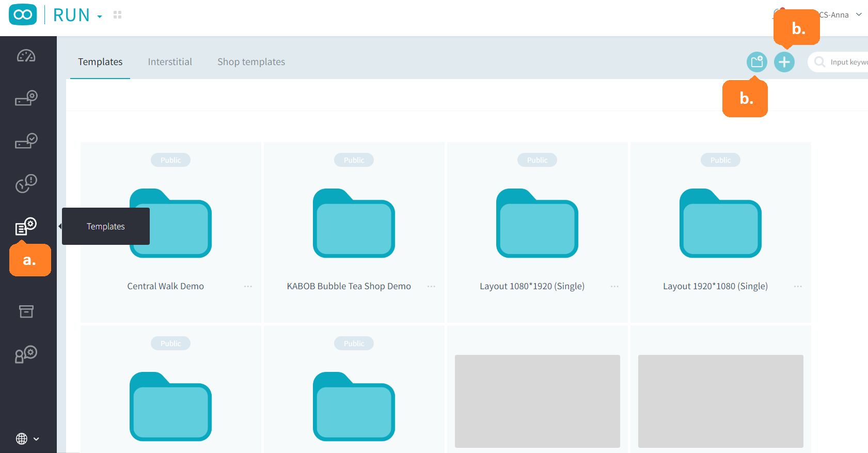
Task: Open the user settings sidebar icon
Action: point(26,354)
